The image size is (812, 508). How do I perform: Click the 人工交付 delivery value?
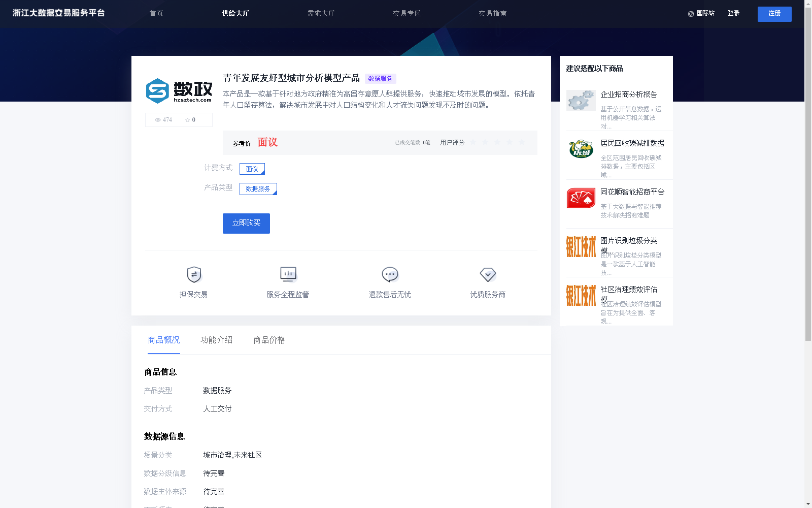[217, 409]
